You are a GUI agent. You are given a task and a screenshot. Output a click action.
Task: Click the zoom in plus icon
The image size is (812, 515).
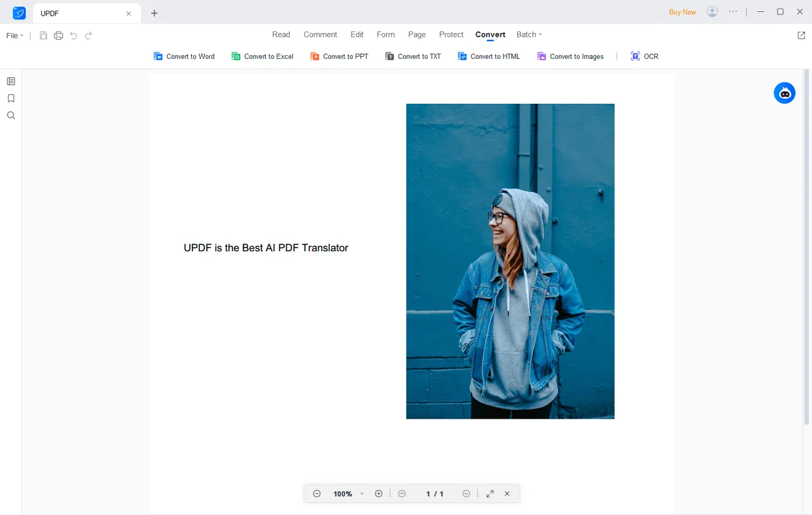point(379,494)
